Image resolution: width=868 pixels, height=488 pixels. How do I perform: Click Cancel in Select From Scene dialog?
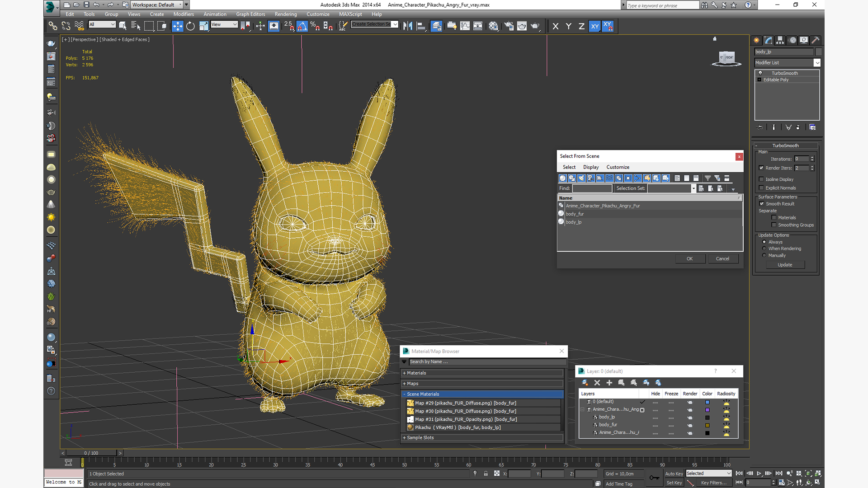[x=722, y=259]
